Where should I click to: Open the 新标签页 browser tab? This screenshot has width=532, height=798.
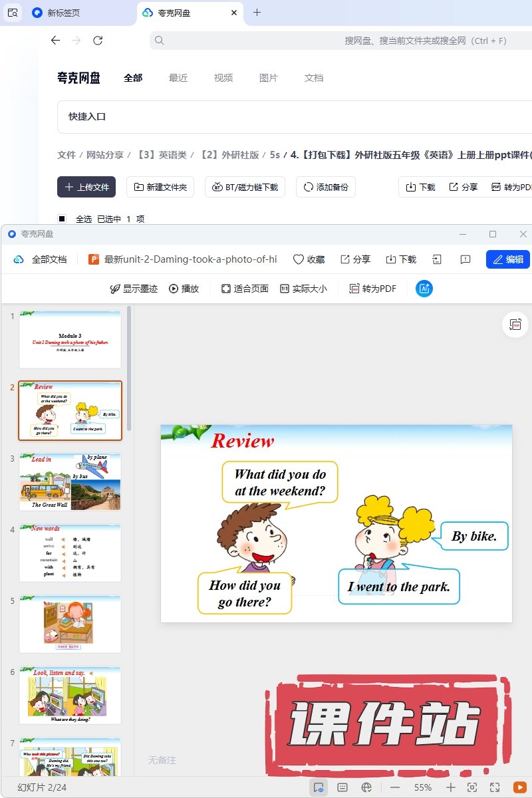tap(64, 13)
